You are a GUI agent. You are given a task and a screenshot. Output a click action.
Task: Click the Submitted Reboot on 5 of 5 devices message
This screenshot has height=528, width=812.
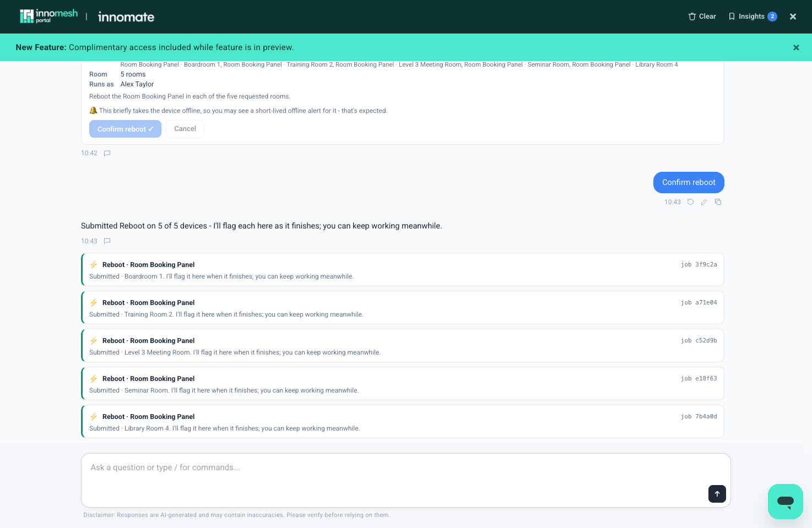pyautogui.click(x=261, y=226)
